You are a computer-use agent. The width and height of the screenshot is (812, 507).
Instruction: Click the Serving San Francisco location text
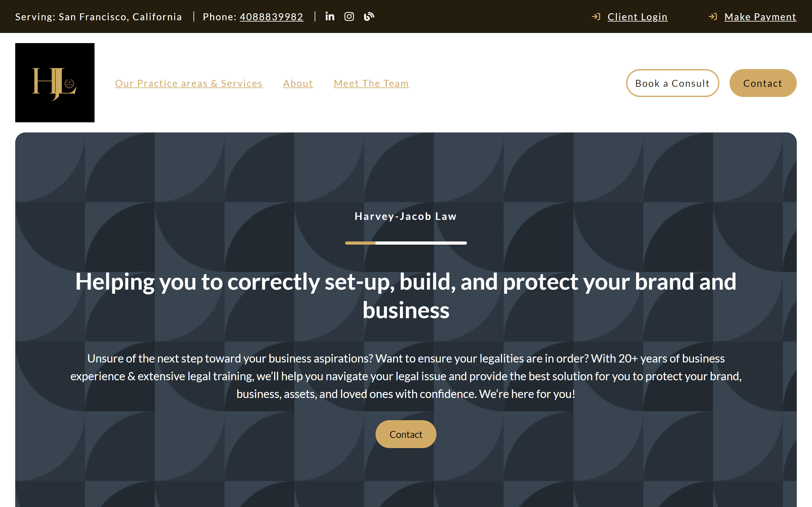(x=98, y=16)
